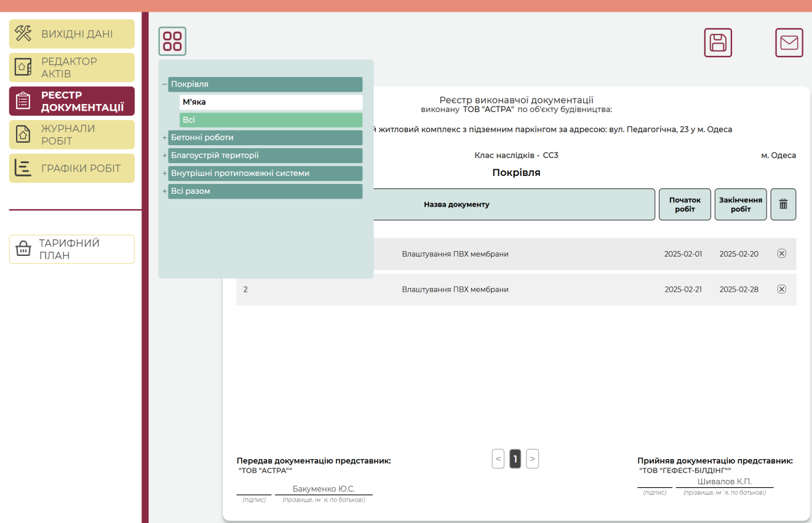Click the envelope email icon

[x=789, y=42]
